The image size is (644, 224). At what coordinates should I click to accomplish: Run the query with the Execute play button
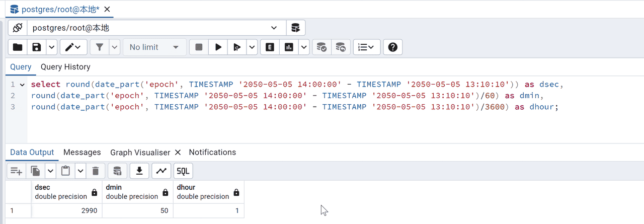click(218, 47)
